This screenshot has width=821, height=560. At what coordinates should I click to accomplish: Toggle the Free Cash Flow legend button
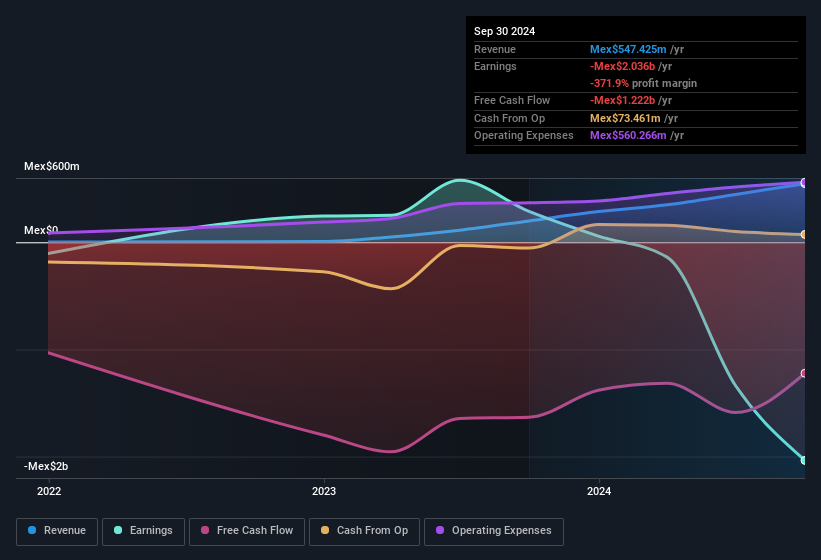247,532
